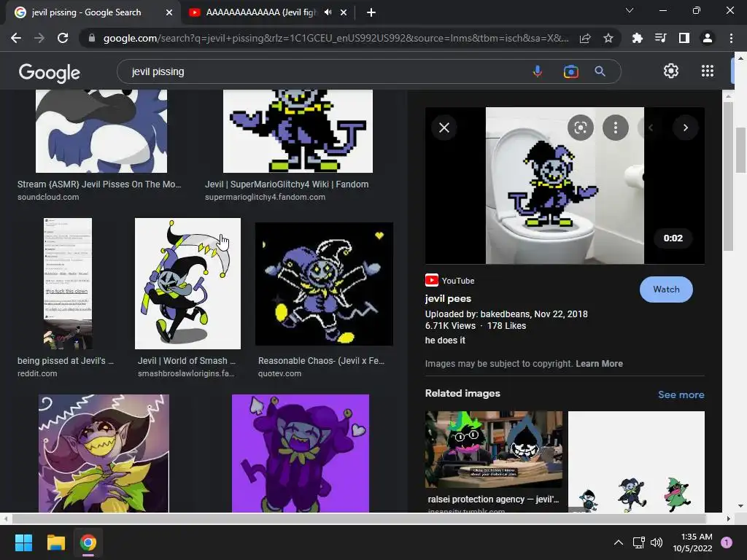
Task: Open the volume speaker tray icon
Action: 657,542
